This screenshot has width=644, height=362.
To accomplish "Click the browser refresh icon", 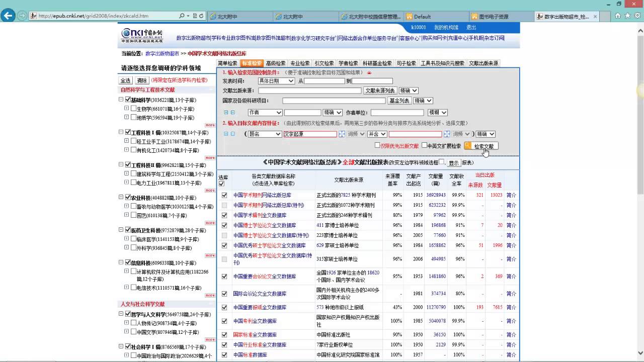I will click(202, 16).
